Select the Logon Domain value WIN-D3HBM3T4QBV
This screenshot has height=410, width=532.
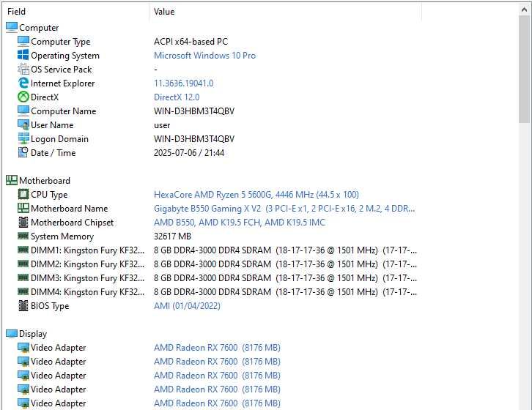194,138
